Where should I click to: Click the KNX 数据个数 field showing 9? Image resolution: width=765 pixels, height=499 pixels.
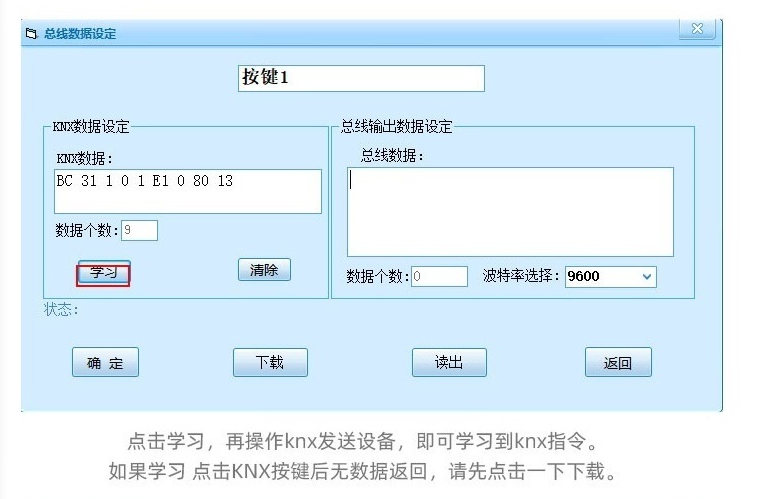point(140,230)
